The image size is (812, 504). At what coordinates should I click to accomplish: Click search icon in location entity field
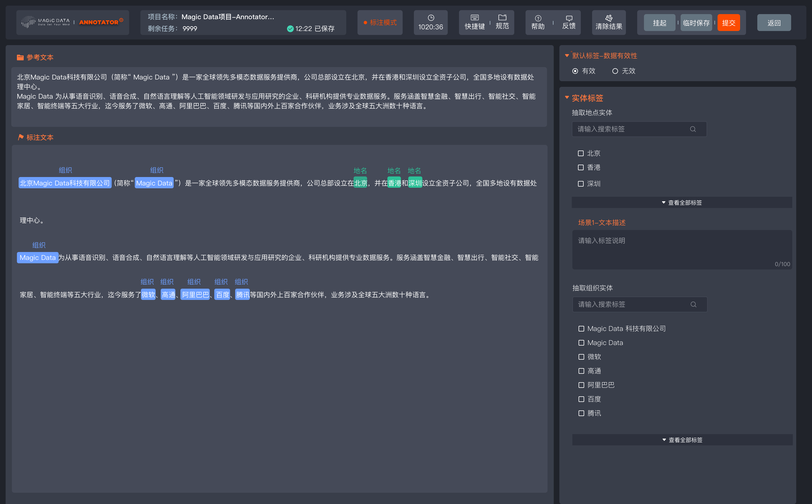[x=693, y=129]
